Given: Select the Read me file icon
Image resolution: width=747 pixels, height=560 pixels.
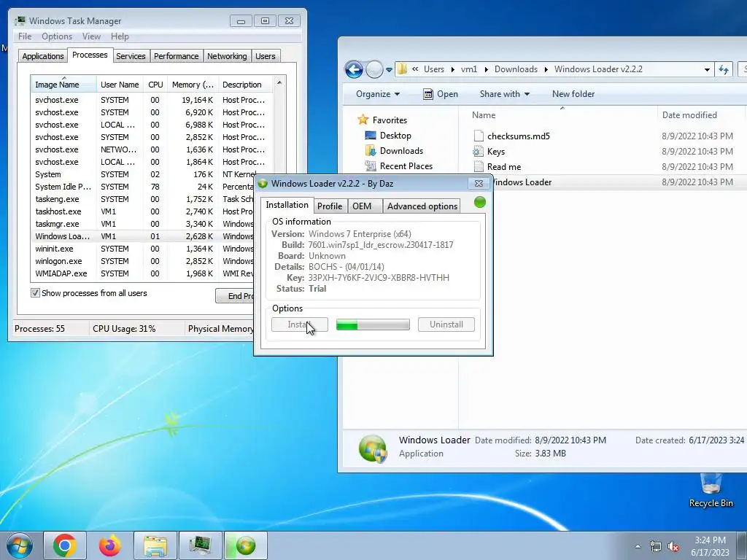Looking at the screenshot, I should click(479, 167).
